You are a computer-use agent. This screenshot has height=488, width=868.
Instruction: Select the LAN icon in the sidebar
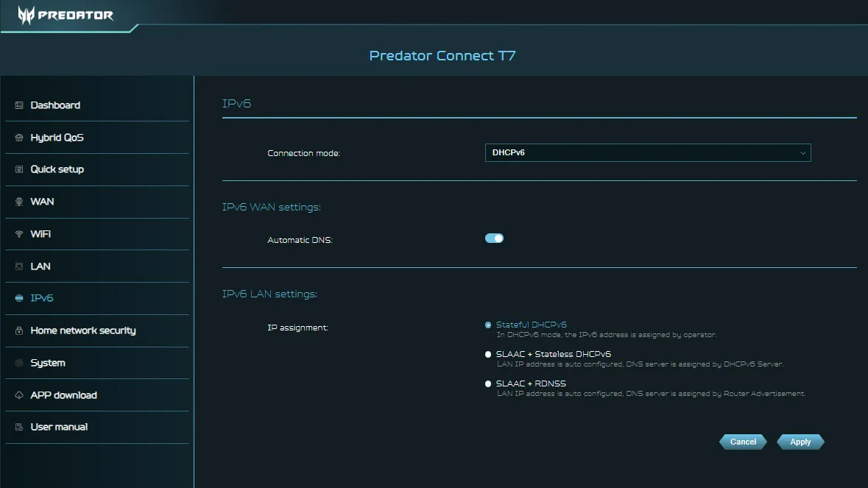coord(18,266)
